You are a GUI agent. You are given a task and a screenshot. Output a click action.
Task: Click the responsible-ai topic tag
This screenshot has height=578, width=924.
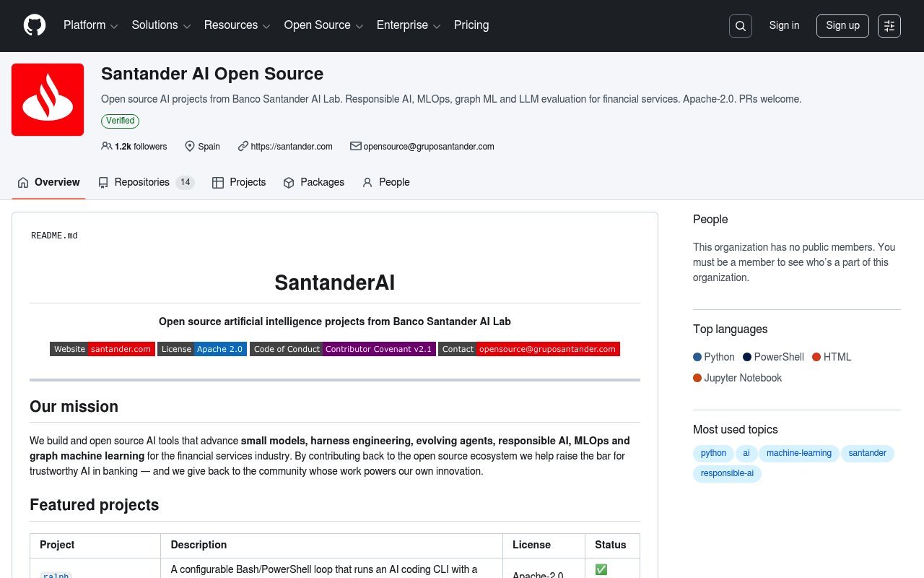[727, 474]
